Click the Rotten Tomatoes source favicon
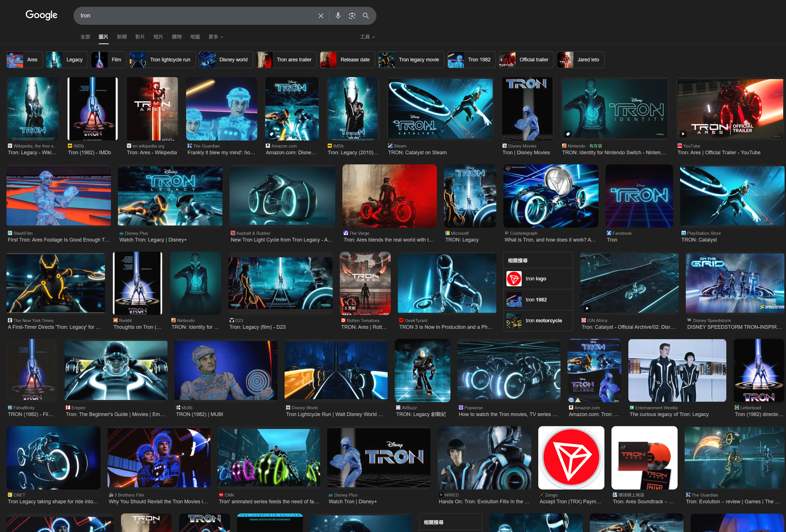The width and height of the screenshot is (786, 532). (x=343, y=320)
